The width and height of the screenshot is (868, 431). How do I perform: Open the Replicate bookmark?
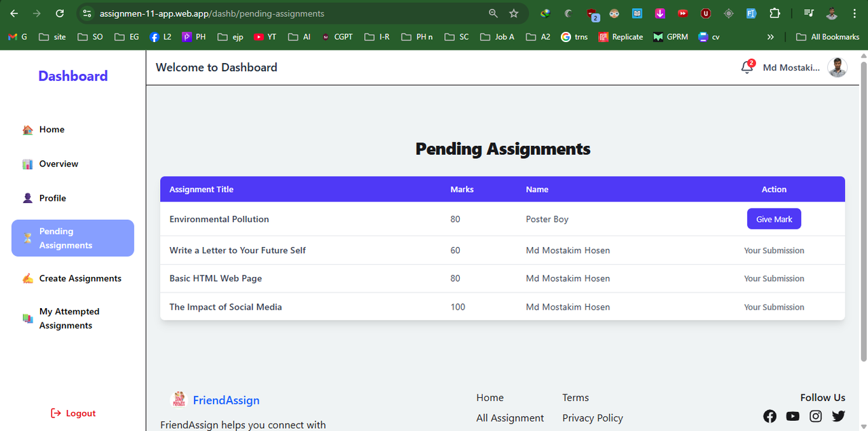(x=620, y=37)
